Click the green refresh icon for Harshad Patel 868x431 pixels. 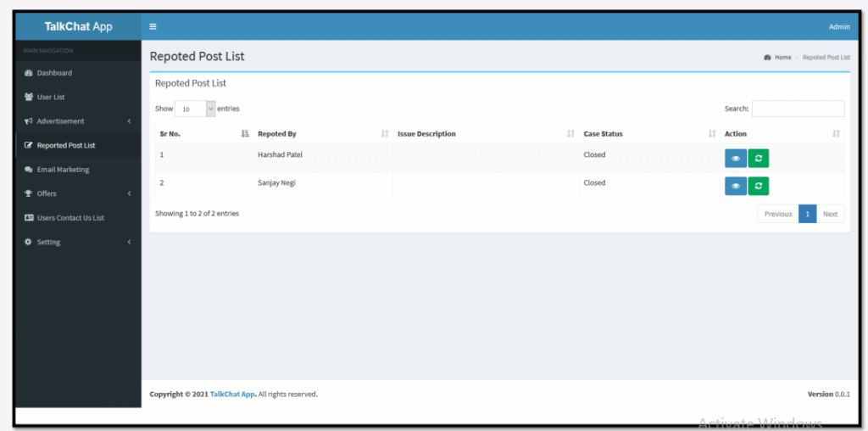758,160
